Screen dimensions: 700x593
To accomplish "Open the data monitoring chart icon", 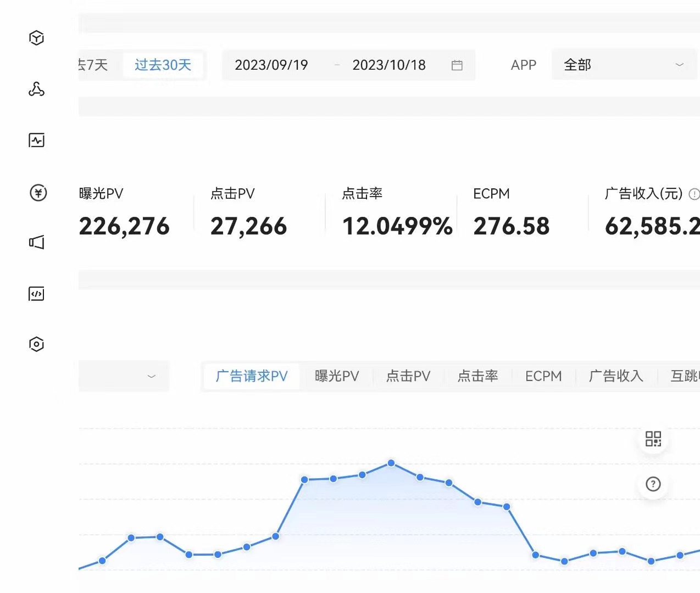I will [x=36, y=141].
